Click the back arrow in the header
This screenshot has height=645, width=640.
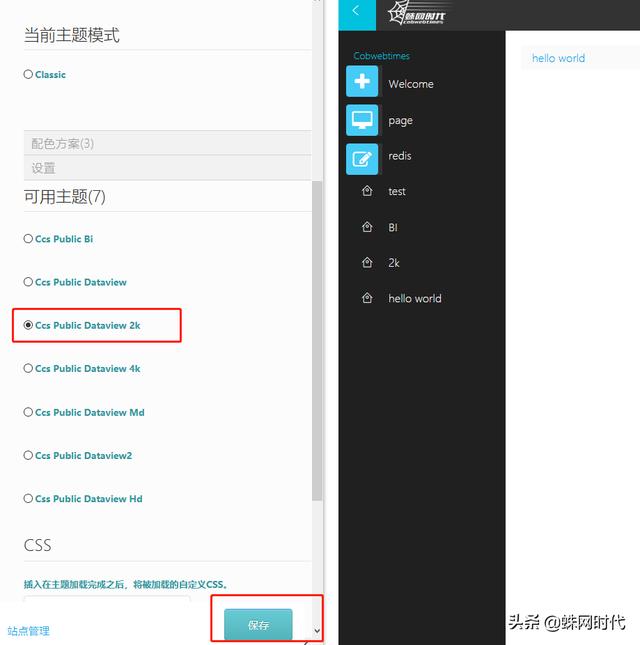coord(356,11)
